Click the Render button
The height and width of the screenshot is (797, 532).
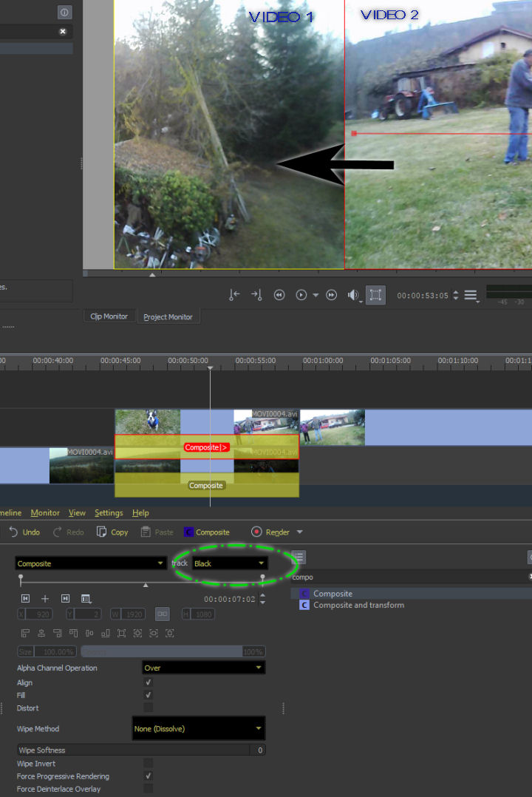coord(271,532)
